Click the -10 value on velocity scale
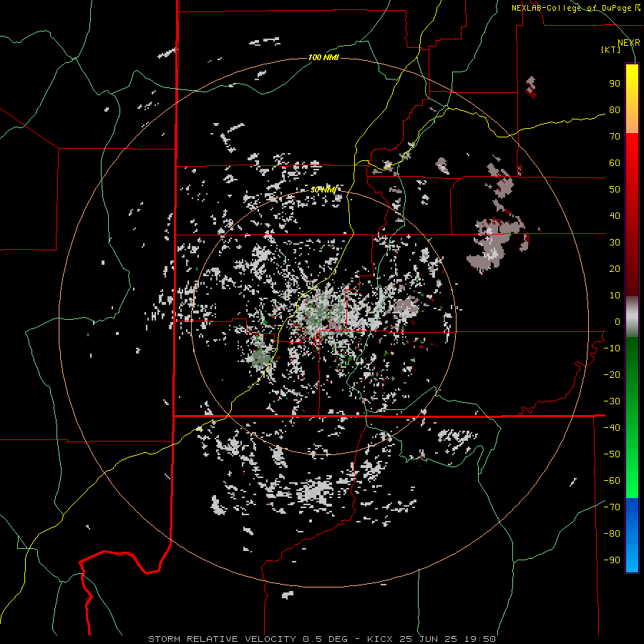The image size is (644, 644). pos(612,348)
